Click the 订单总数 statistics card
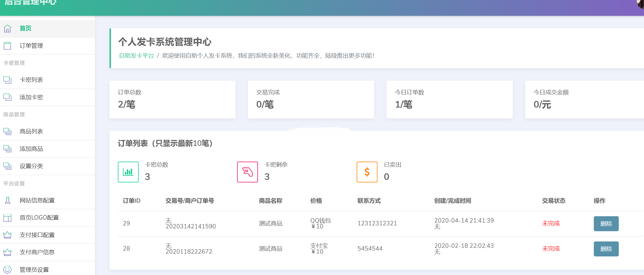Viewport: 644px width, 275px height. (172, 100)
